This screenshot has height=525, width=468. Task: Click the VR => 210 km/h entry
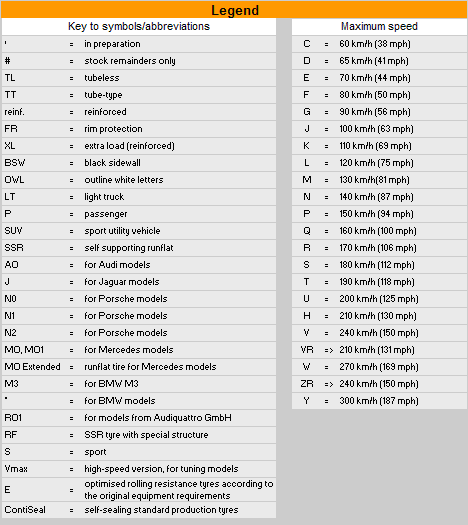pyautogui.click(x=379, y=350)
